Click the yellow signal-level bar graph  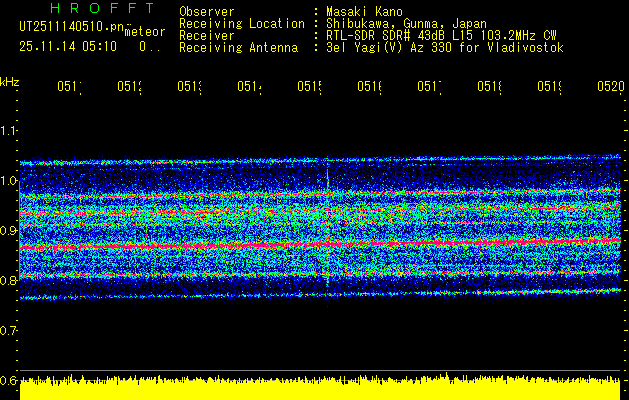click(x=320, y=387)
